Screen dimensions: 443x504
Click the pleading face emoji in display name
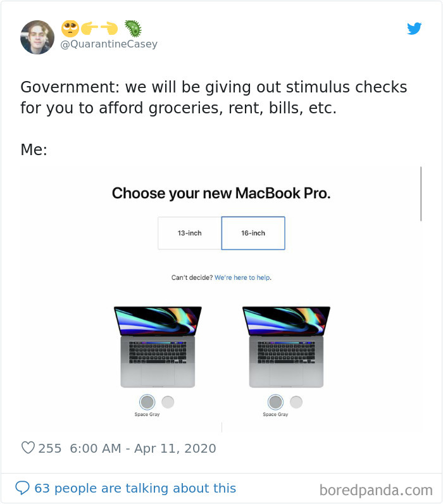pos(70,28)
